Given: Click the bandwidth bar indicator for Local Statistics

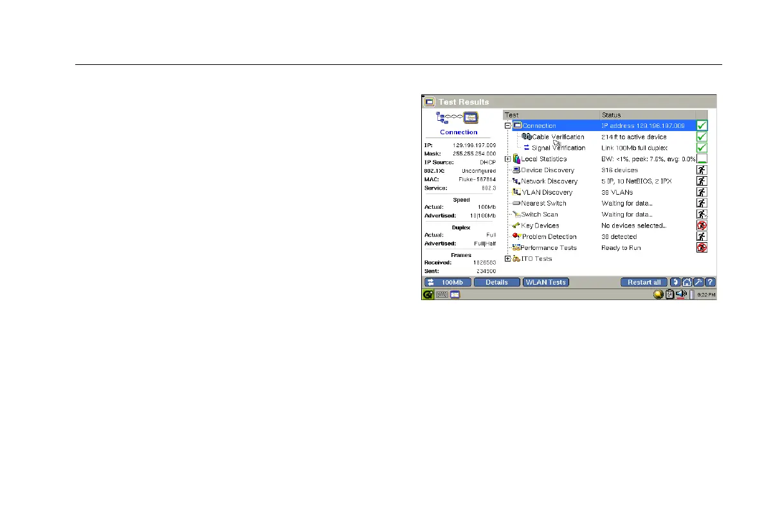Looking at the screenshot, I should [702, 159].
